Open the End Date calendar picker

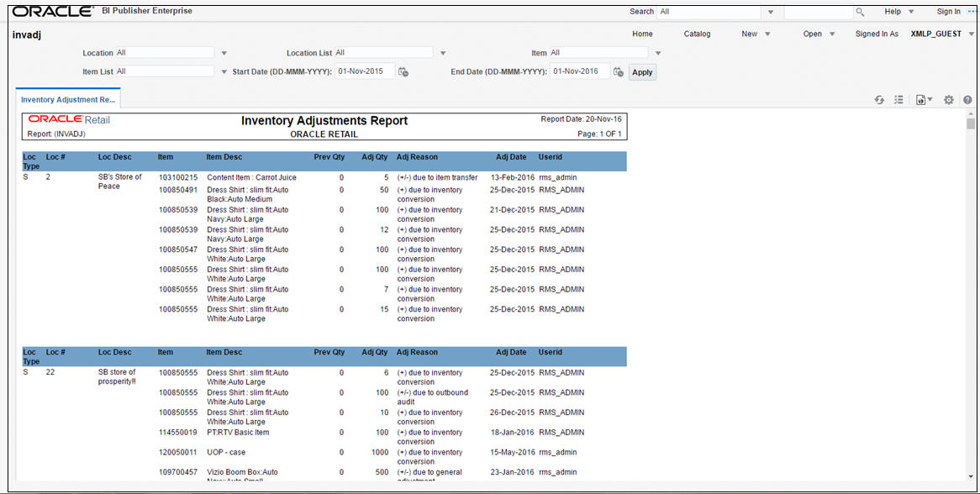coord(617,72)
